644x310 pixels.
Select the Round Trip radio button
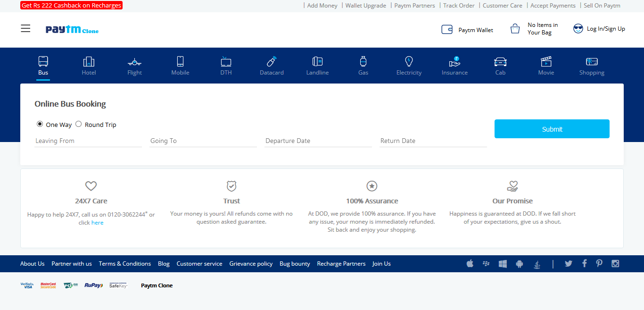pos(79,124)
